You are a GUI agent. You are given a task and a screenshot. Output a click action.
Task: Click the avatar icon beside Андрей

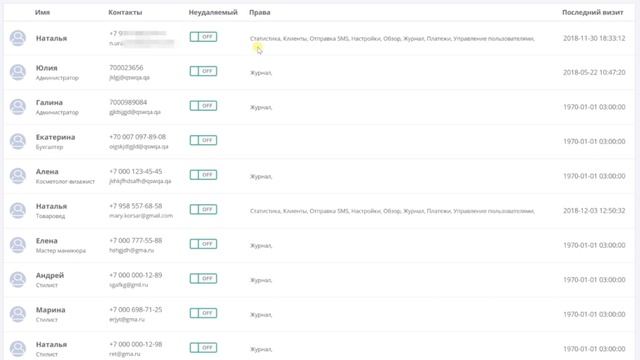point(18,280)
